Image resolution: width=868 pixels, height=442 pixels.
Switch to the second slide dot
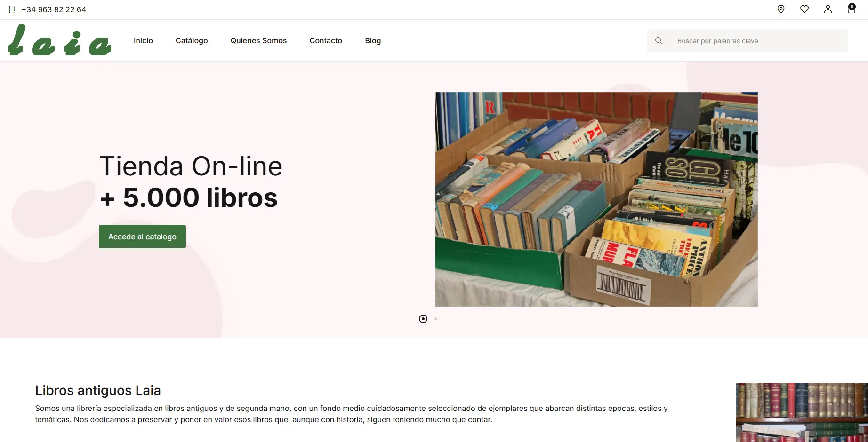(436, 319)
